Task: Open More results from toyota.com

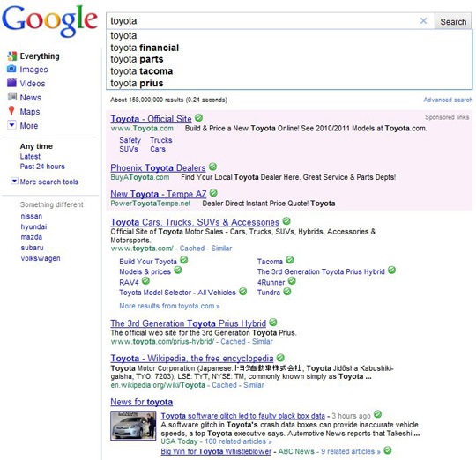Action: click(169, 306)
